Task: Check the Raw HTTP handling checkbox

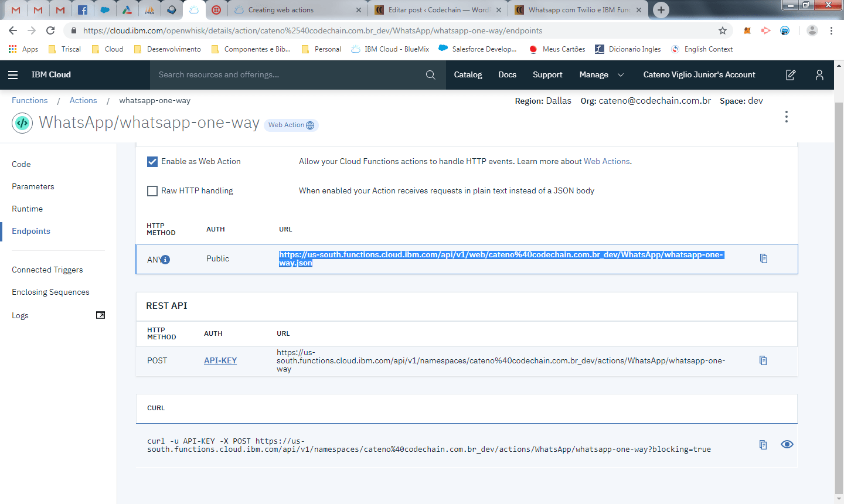Action: click(x=152, y=191)
